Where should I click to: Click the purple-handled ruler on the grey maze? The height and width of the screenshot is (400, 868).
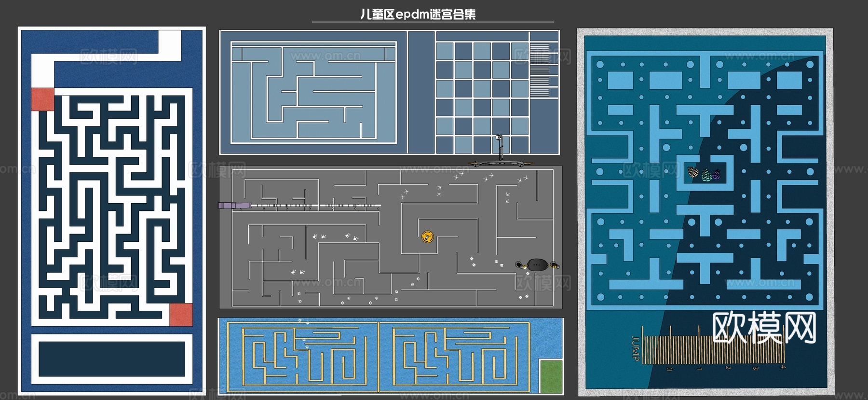tap(299, 206)
